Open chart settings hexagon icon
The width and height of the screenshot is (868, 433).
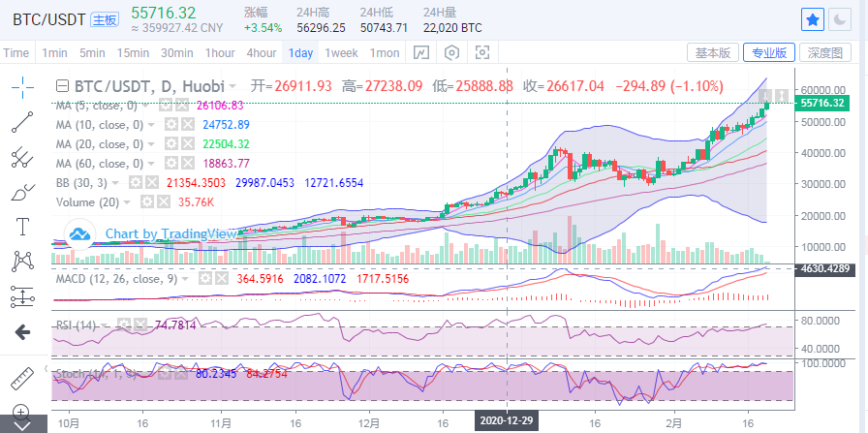click(452, 52)
